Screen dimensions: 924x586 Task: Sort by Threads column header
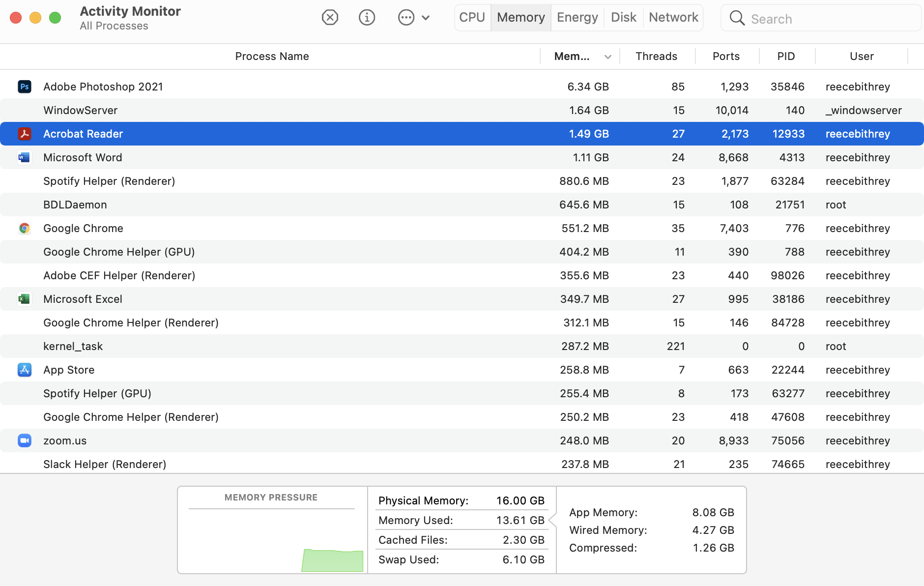pos(657,57)
